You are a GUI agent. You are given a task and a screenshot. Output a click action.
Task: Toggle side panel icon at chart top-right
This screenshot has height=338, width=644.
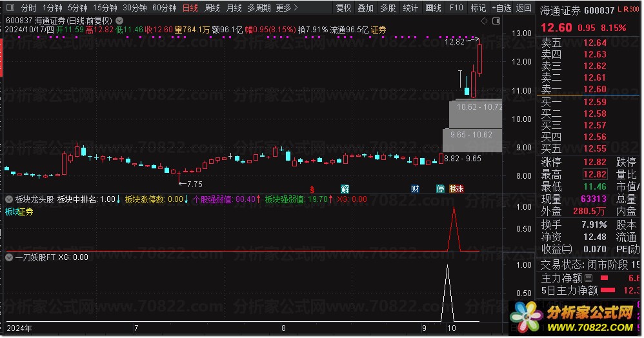(x=496, y=21)
